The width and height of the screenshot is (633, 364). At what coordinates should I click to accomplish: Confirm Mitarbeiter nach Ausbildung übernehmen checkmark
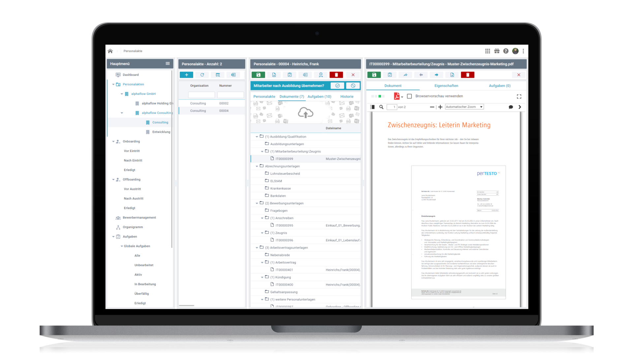point(337,86)
